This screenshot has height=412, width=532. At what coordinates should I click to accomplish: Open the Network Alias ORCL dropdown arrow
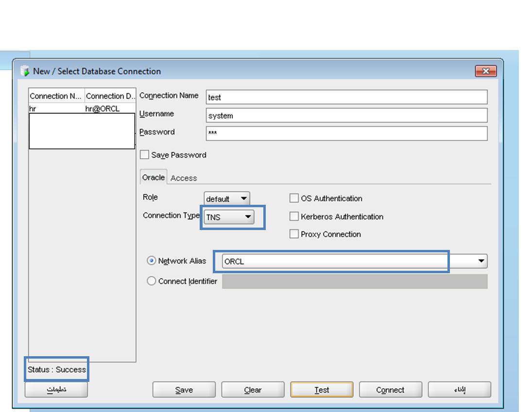click(481, 261)
